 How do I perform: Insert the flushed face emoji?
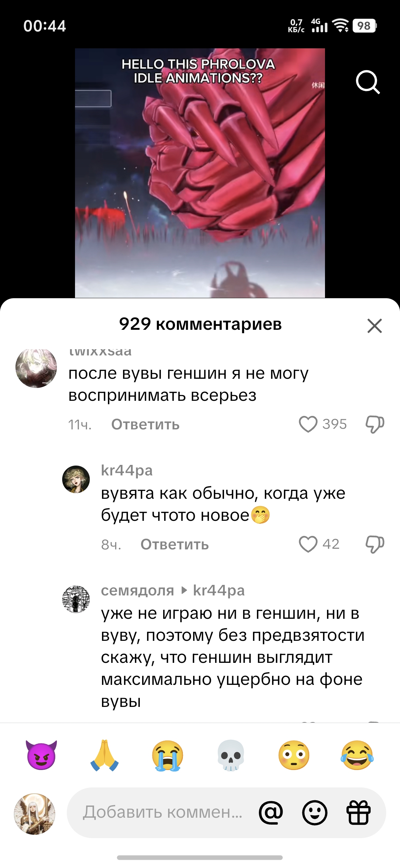(294, 755)
